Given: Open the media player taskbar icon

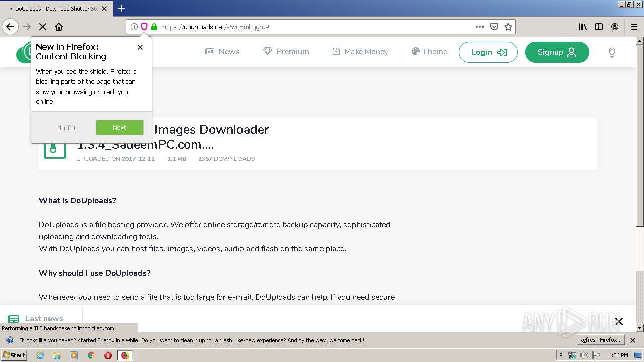Looking at the screenshot, I should pos(74,355).
